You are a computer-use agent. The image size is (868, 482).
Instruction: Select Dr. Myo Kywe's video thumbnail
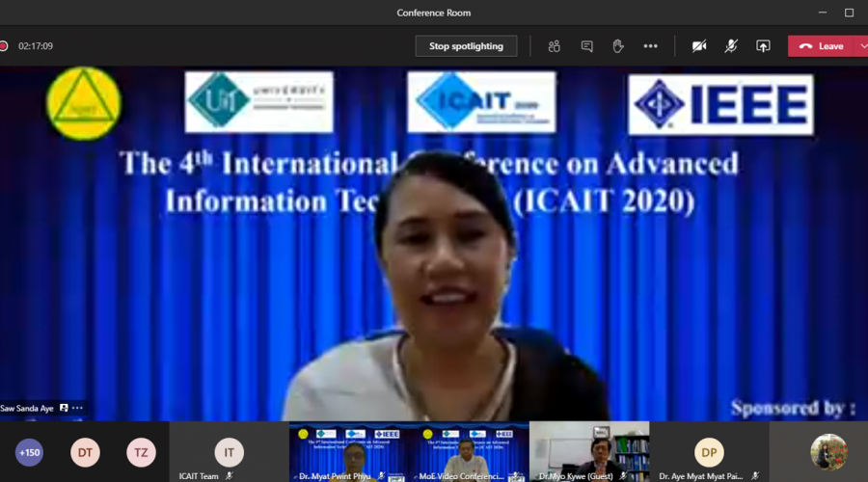[589, 452]
